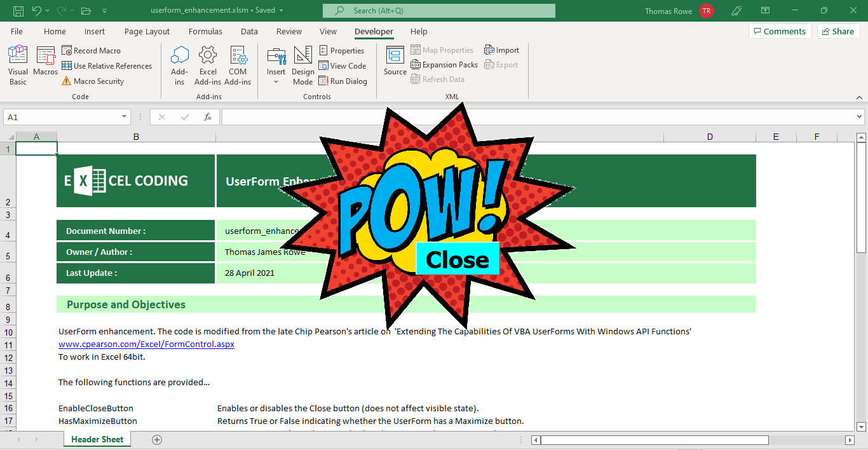Open Macro Security settings

(x=93, y=81)
